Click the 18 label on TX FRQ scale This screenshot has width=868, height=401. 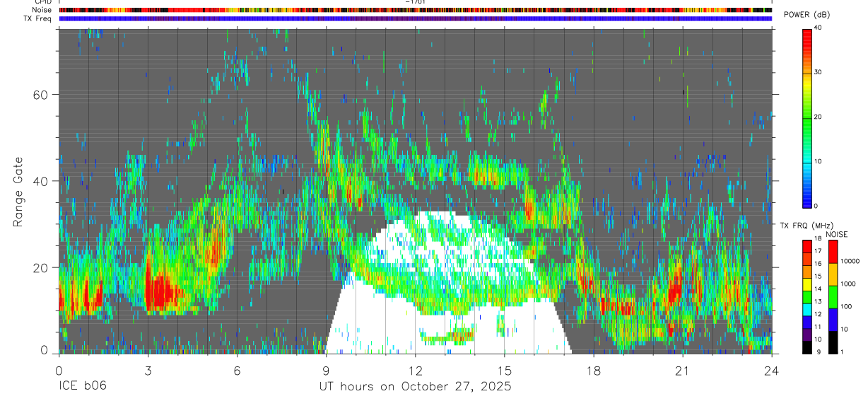coord(818,238)
